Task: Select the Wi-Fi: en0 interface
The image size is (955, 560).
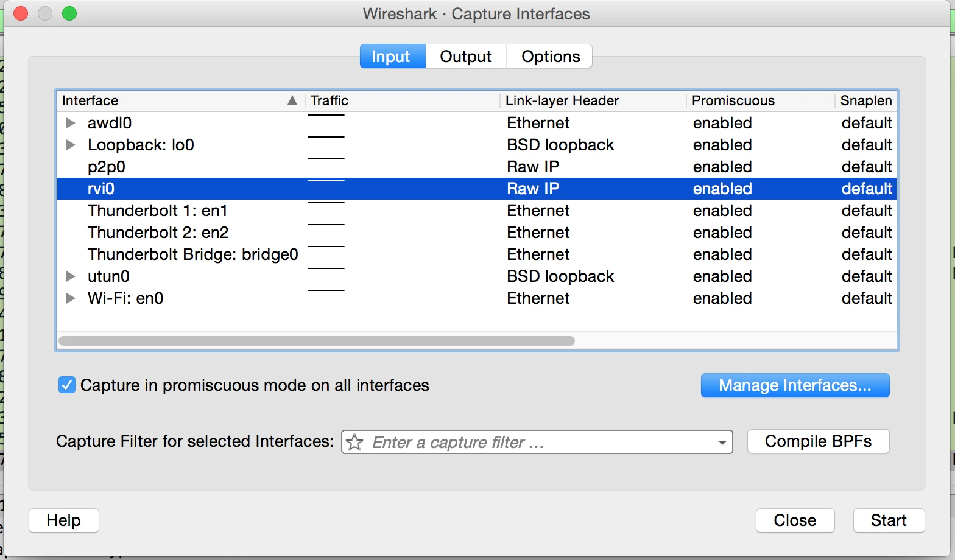Action: 125,298
